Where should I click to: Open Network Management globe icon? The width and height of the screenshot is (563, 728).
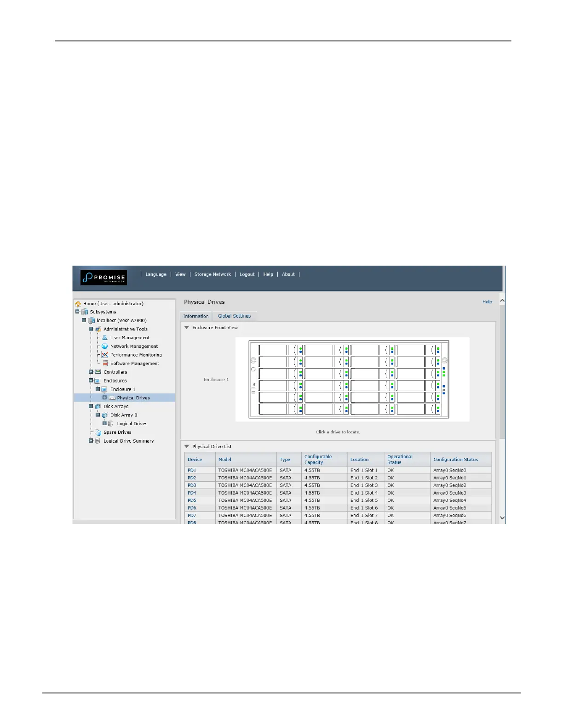pos(105,347)
